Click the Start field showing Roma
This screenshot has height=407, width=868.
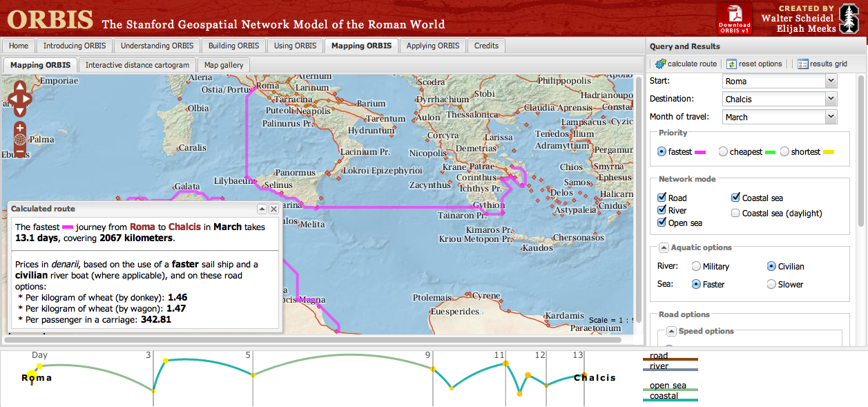774,81
